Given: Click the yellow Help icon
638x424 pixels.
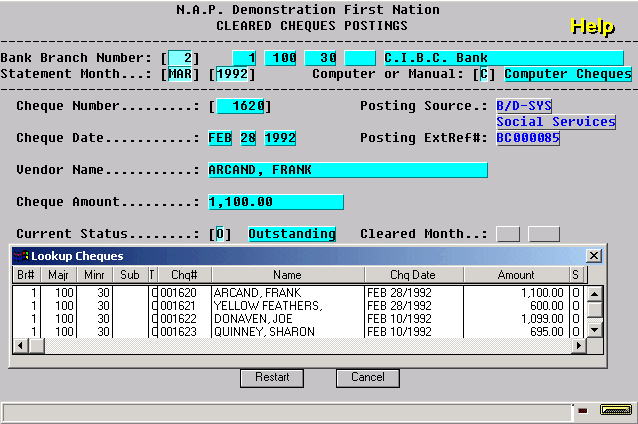Looking at the screenshot, I should [x=592, y=27].
